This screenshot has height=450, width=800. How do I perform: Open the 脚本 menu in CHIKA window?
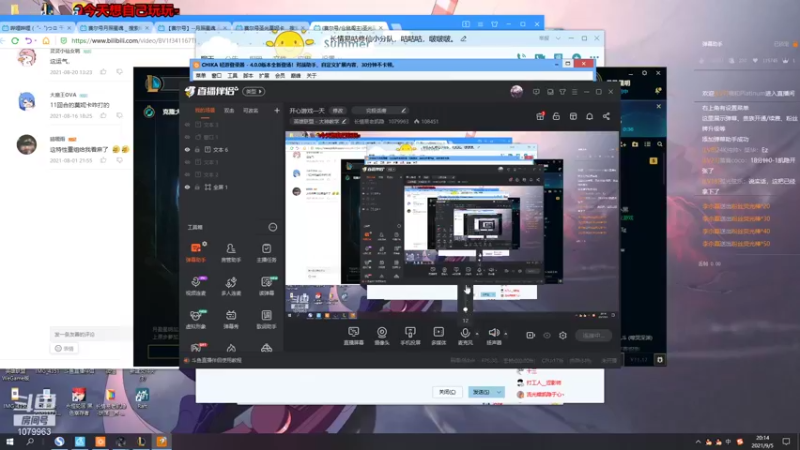(x=248, y=76)
